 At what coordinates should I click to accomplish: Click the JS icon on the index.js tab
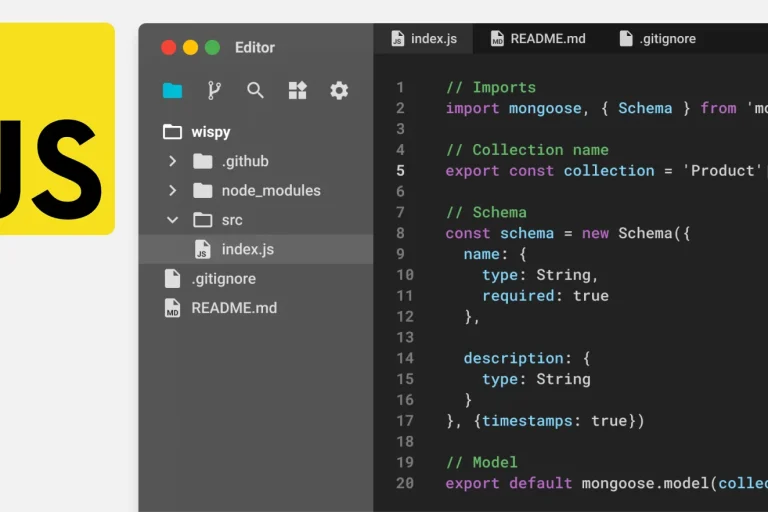pyautogui.click(x=398, y=38)
